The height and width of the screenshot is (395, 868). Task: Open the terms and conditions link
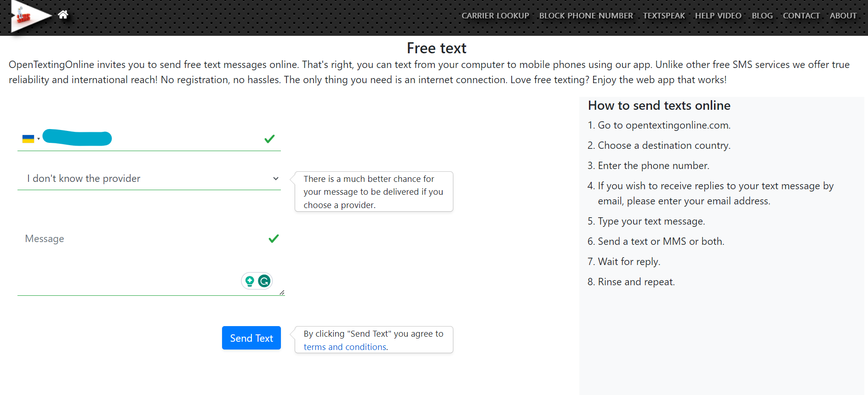tap(345, 347)
